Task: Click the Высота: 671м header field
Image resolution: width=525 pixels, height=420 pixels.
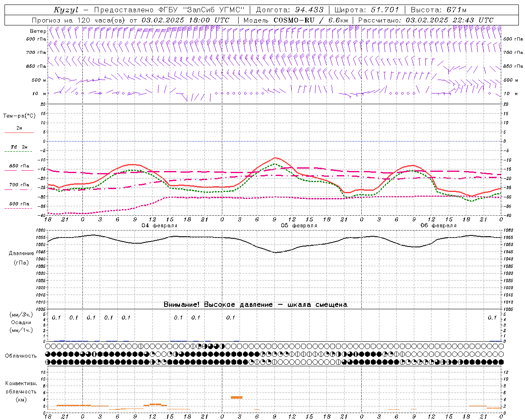Action: 438,10
